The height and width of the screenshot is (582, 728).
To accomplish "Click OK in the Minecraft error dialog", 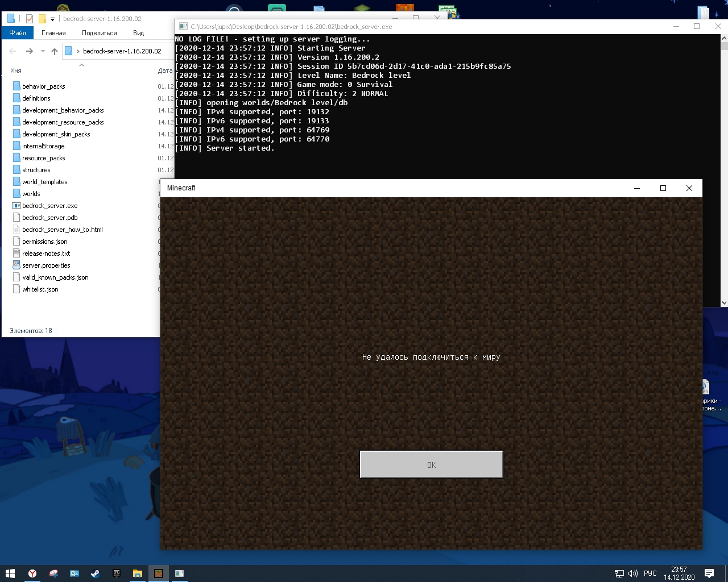I will pyautogui.click(x=432, y=464).
